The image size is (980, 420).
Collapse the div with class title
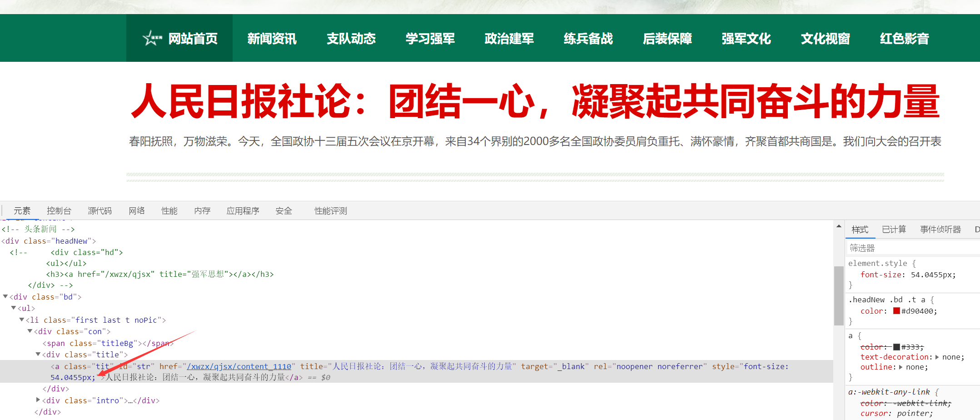click(38, 355)
